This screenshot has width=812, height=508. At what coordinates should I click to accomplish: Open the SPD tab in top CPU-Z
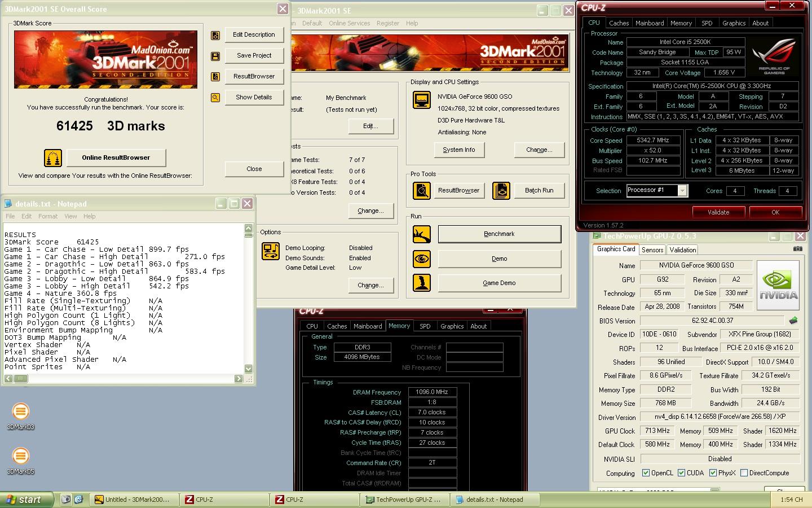(x=707, y=23)
